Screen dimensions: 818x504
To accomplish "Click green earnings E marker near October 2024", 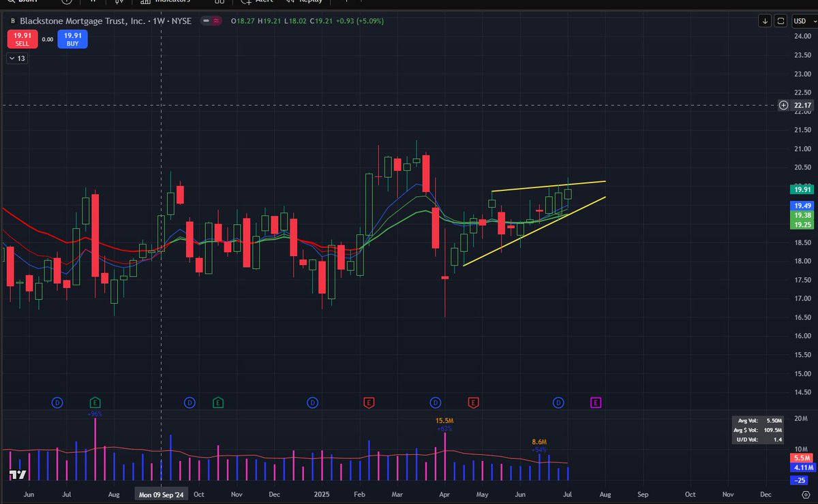I will pyautogui.click(x=218, y=403).
